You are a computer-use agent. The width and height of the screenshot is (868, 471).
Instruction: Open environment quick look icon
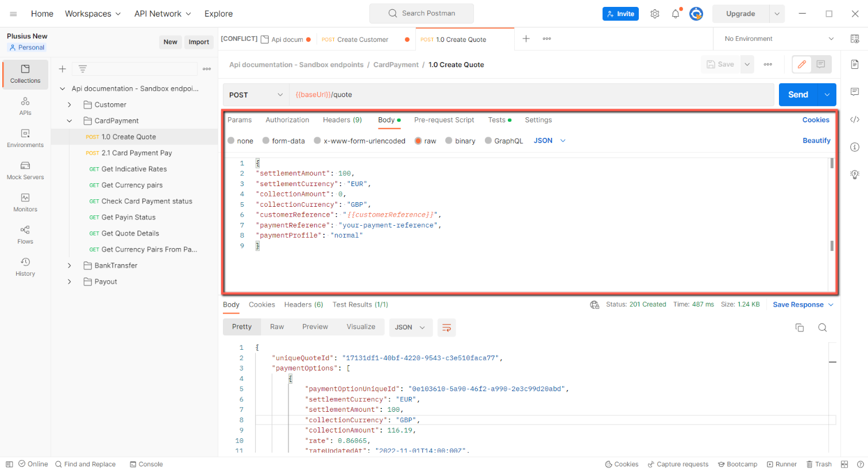[855, 38]
